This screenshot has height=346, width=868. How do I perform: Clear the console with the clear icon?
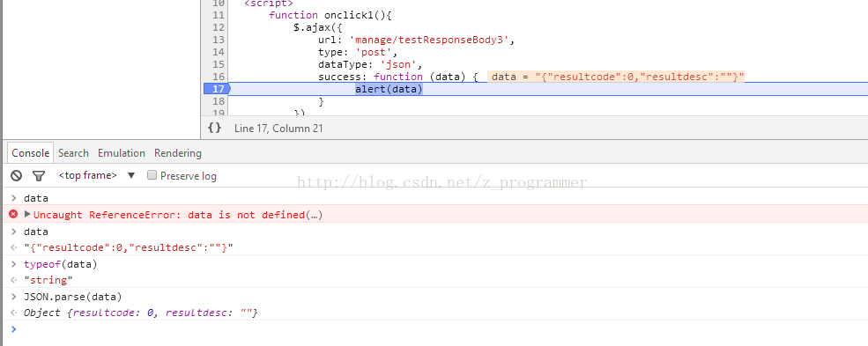17,176
